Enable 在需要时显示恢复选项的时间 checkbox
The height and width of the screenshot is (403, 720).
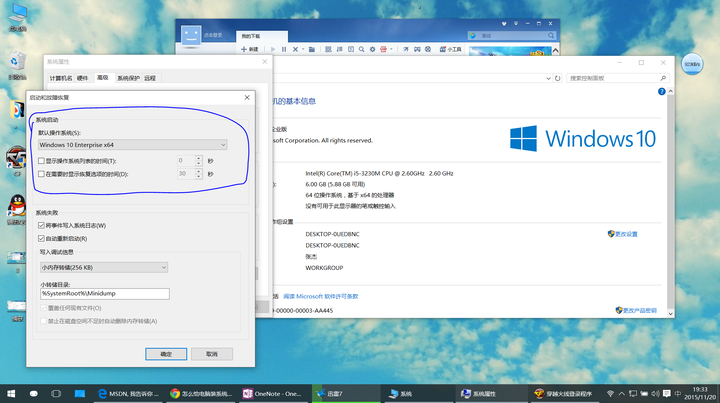click(41, 174)
